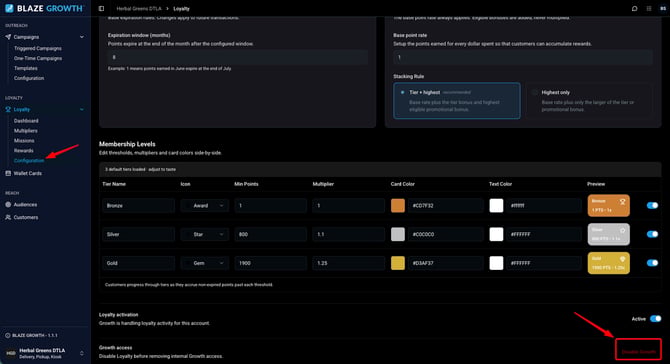Open the chat bubble icon in header
This screenshot has height=364, width=670.
tap(635, 9)
